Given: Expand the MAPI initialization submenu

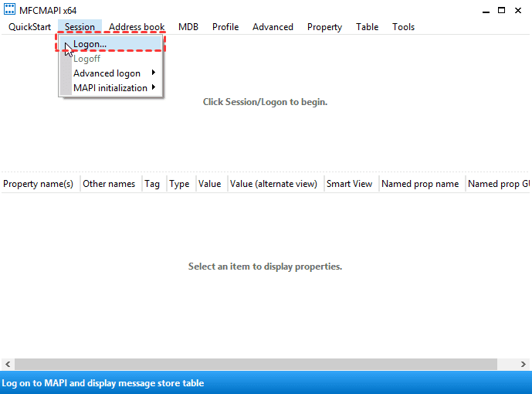Looking at the screenshot, I should [112, 88].
